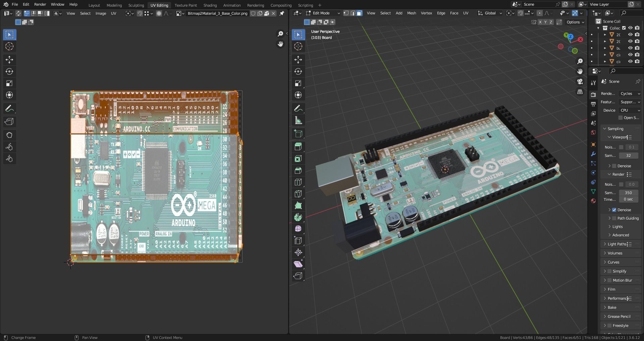644x341 pixels.
Task: Select the Extrude Region tool
Action: [x=298, y=147]
